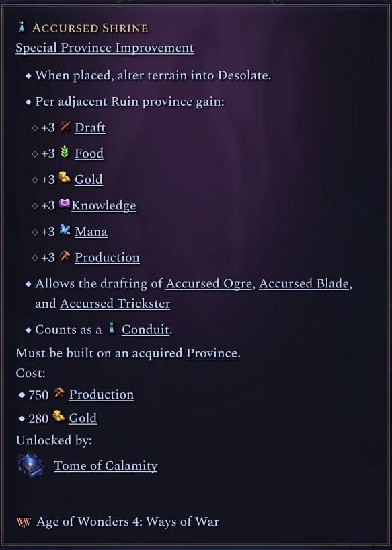The height and width of the screenshot is (550, 392).
Task: Open the Special Province Improvement link
Action: [105, 48]
